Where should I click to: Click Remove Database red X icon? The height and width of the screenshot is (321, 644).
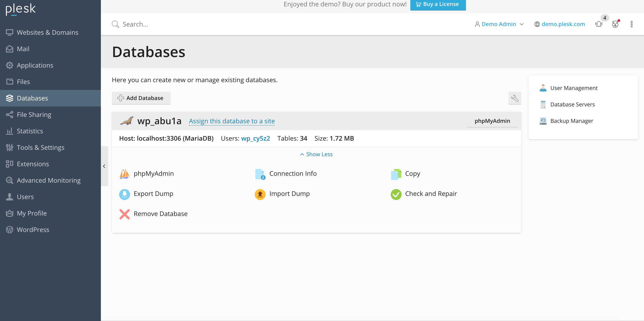(x=125, y=214)
